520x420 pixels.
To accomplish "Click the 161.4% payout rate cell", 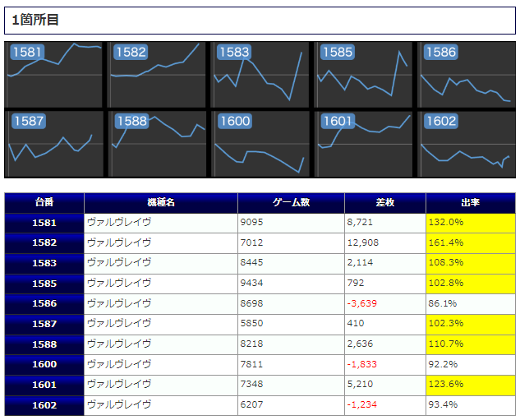I will [470, 243].
